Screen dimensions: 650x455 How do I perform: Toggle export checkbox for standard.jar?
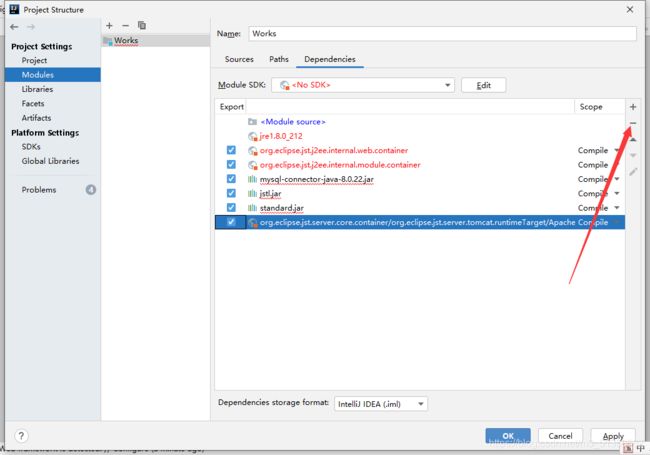tap(231, 208)
